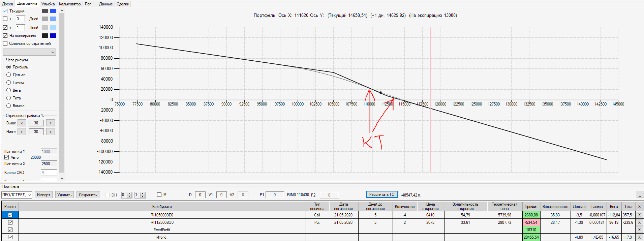
Task: Uncheck Расчет for the Итого row
Action: coord(10,237)
